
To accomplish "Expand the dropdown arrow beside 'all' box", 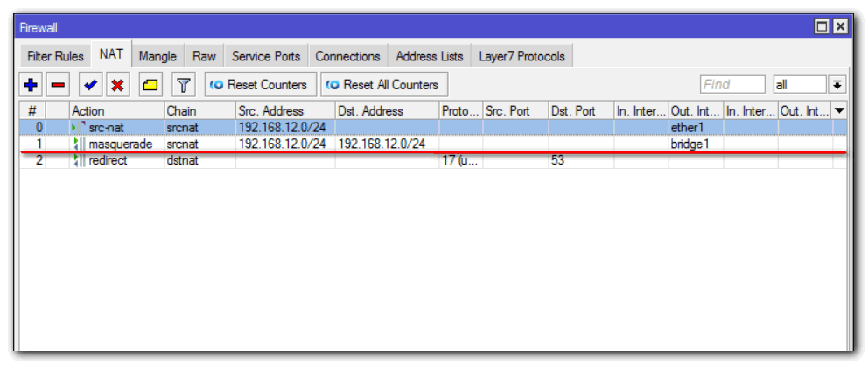I will [x=837, y=85].
